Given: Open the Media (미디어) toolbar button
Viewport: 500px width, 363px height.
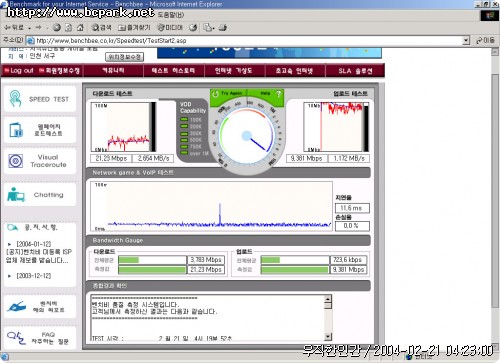Looking at the screenshot, I should pos(170,28).
